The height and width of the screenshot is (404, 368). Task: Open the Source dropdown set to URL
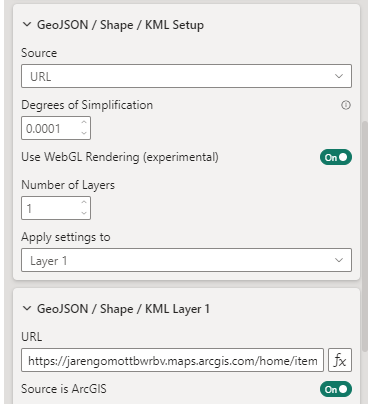[186, 76]
